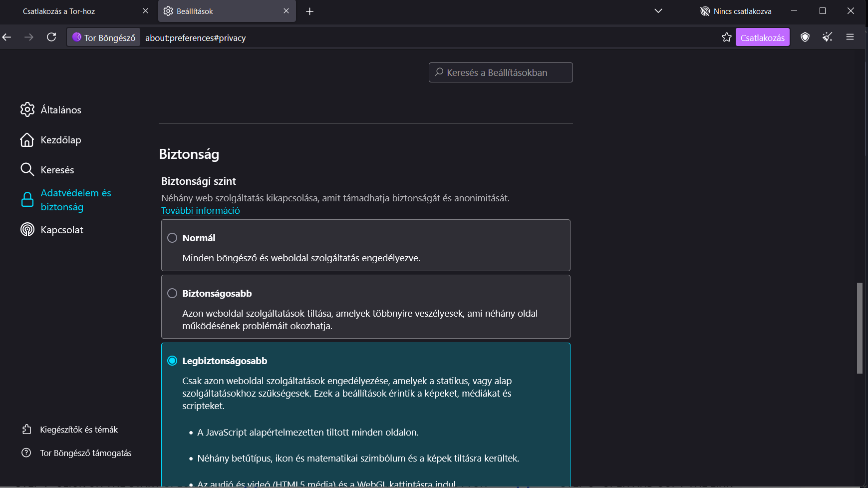Switch to the Csatlakozás a Tor-hoz tab
Viewport: 868px width, 488px height.
75,11
